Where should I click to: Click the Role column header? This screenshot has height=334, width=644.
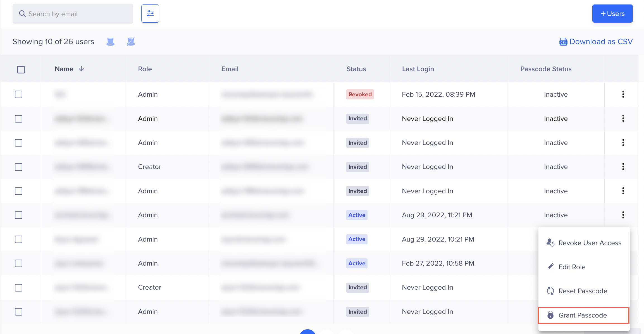145,69
